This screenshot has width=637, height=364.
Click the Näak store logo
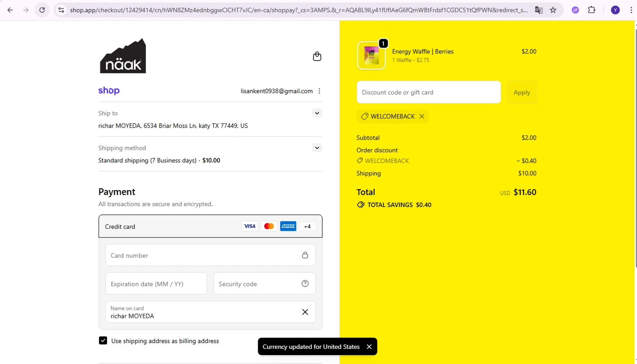point(123,56)
